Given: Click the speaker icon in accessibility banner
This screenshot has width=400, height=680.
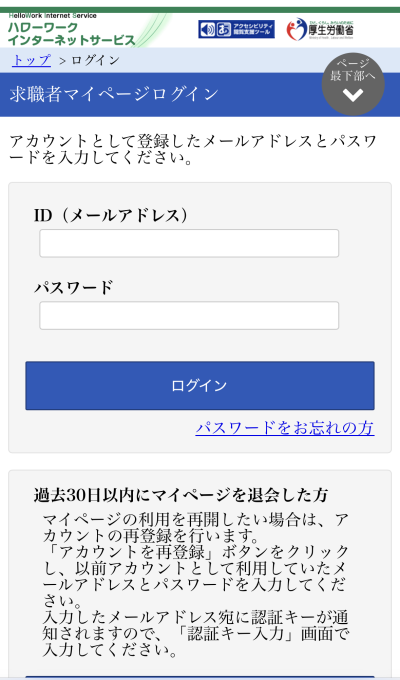Looking at the screenshot, I should coord(208,29).
